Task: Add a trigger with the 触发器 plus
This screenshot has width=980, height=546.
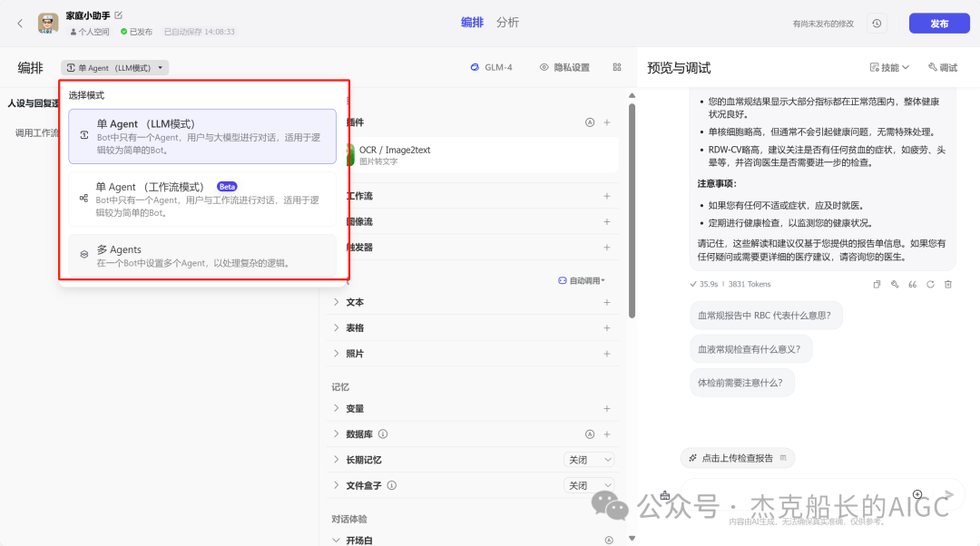Action: tap(607, 248)
